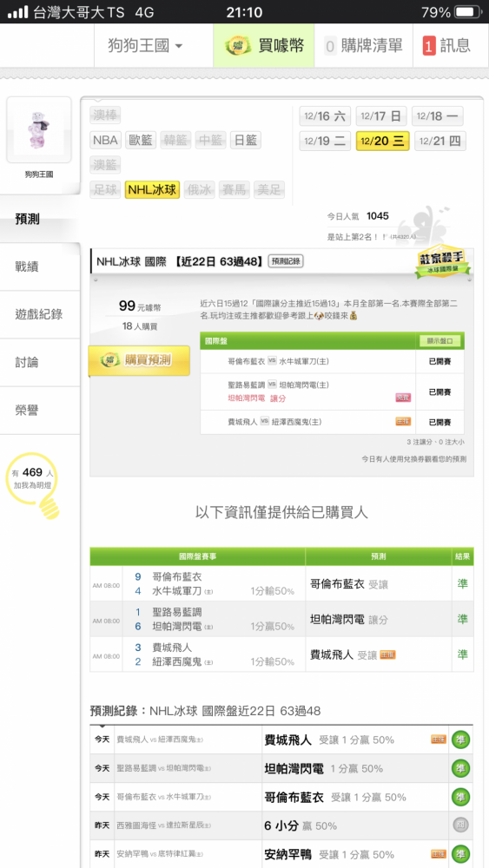Select the 賽馬 league filter
Image resolution: width=489 pixels, height=868 pixels.
(235, 190)
